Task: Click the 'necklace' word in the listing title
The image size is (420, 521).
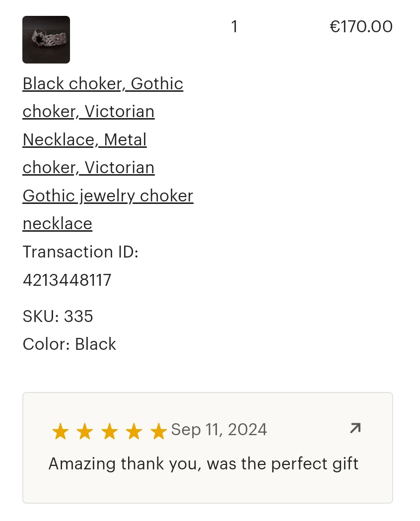Action: (x=57, y=224)
